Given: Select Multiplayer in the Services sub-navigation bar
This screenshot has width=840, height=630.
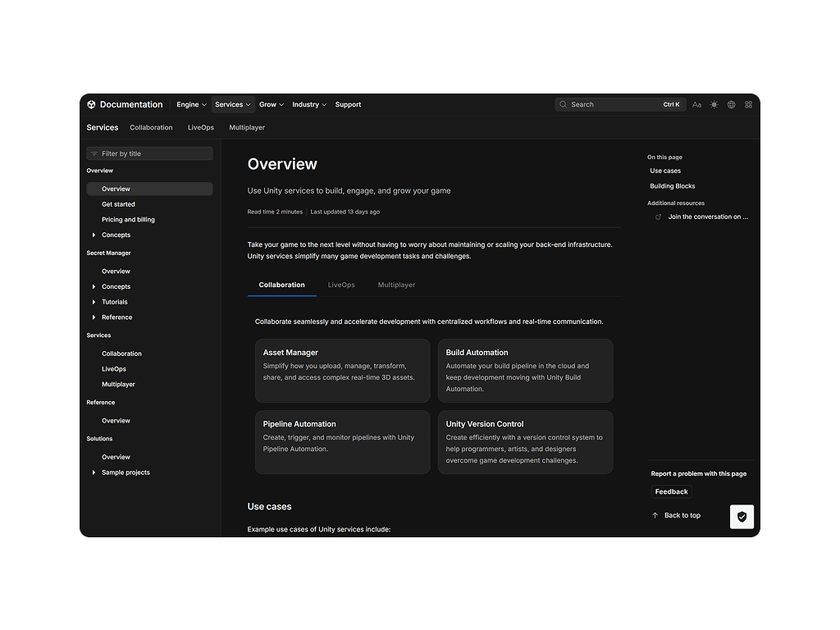Looking at the screenshot, I should click(x=247, y=127).
